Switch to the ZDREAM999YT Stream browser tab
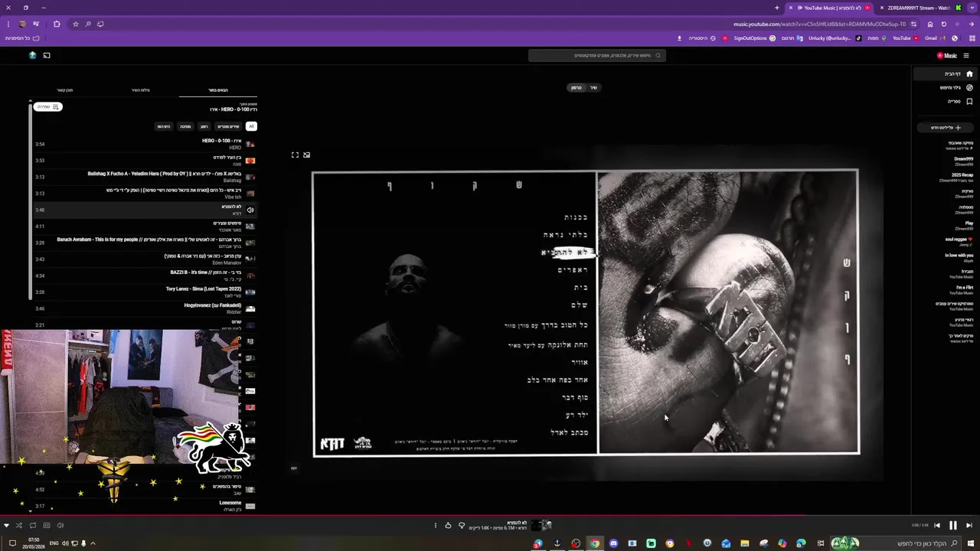This screenshot has height=551, width=980. pos(919,8)
